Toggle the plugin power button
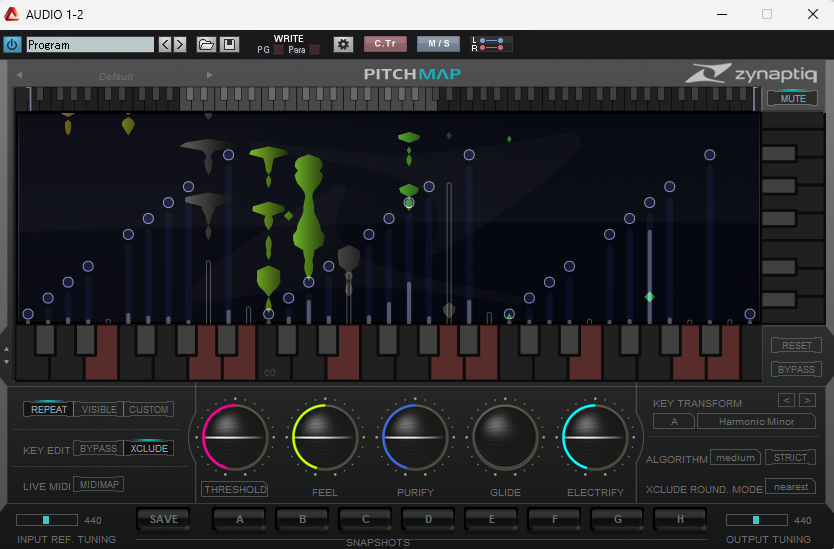The width and height of the screenshot is (834, 549). point(12,45)
